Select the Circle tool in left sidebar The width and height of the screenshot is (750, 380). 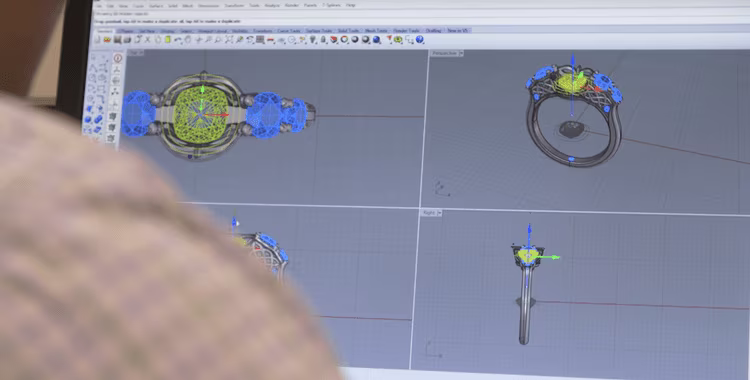point(91,78)
